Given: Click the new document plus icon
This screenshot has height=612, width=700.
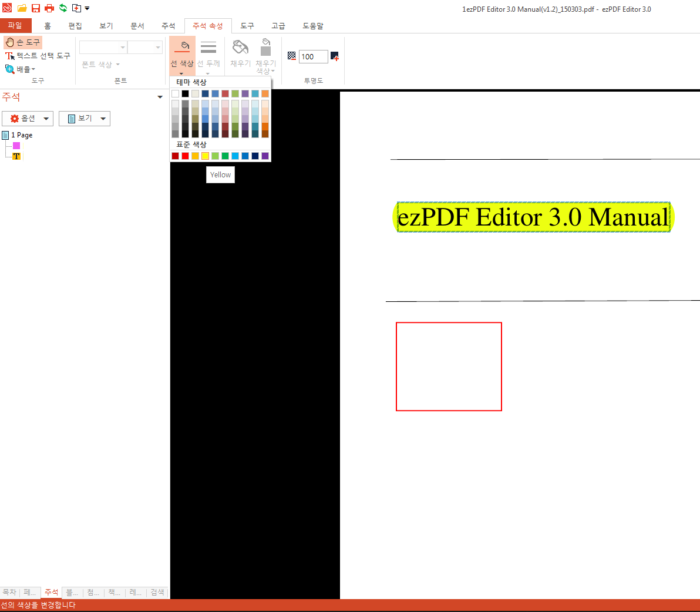Looking at the screenshot, I should [x=76, y=8].
